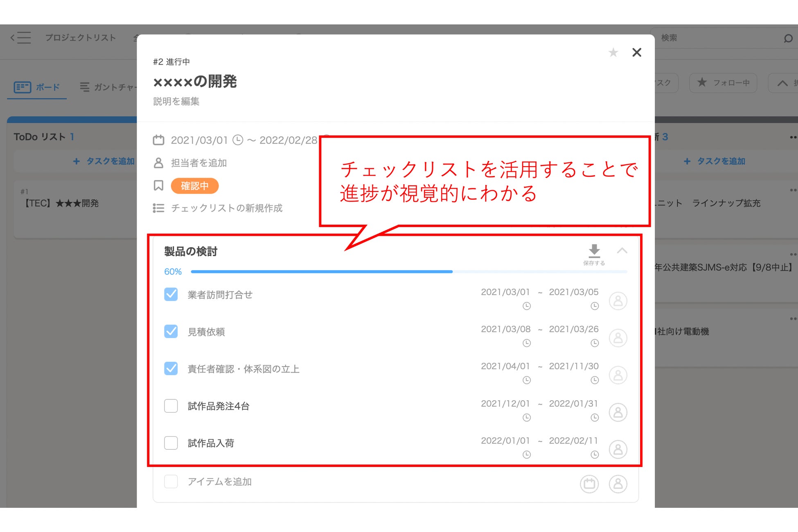Click チェックリストの新規作成 link
Screen dimensions: 798x532
pyautogui.click(x=226, y=208)
